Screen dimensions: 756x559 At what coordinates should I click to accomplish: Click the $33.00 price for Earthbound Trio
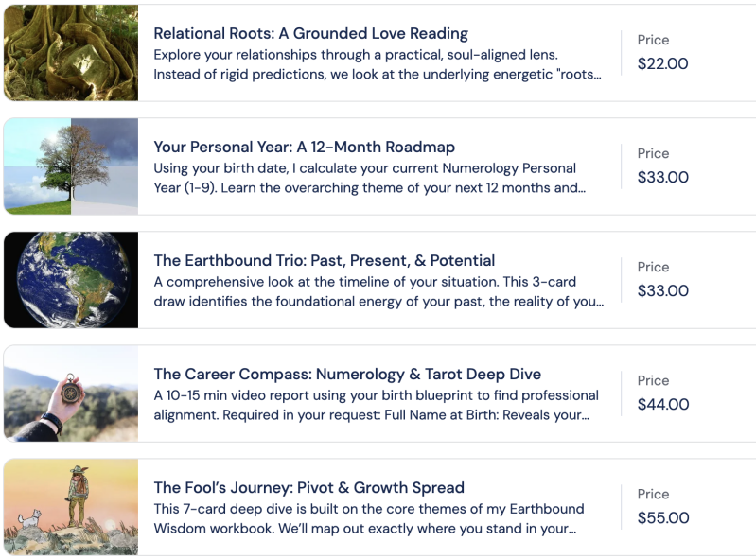(x=662, y=291)
